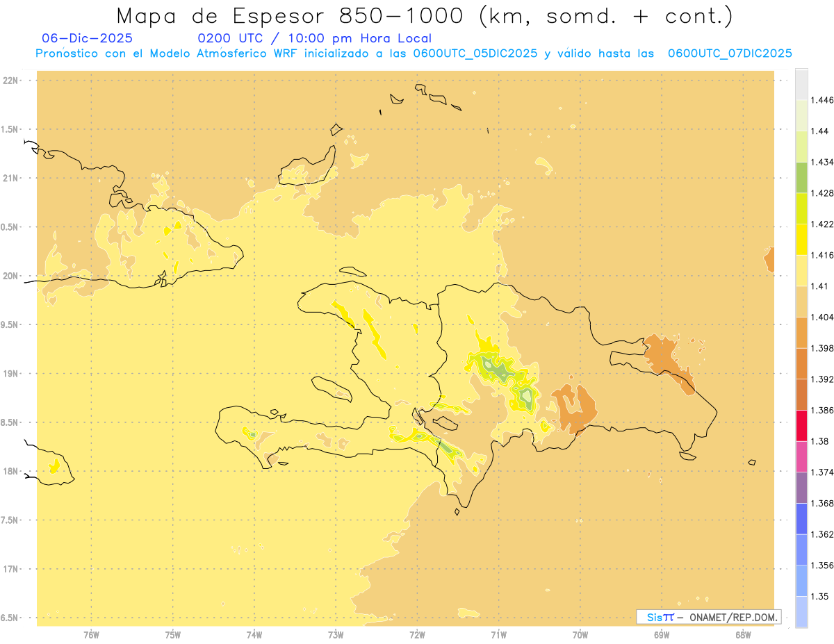Click the '1.416' color bar value
834x644 pixels.
(824, 255)
